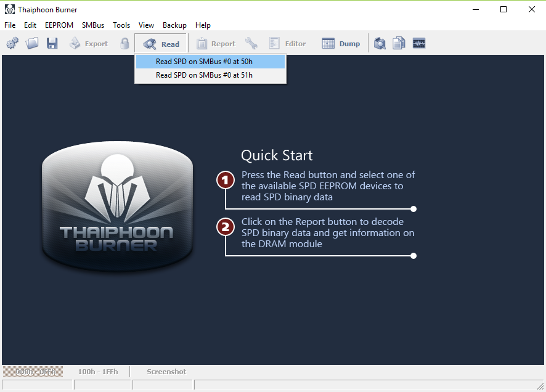Open the View menu
The height and width of the screenshot is (392, 546).
pos(146,25)
